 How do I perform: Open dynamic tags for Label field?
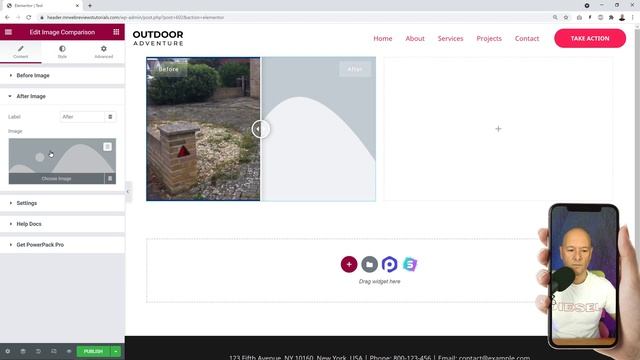click(110, 117)
